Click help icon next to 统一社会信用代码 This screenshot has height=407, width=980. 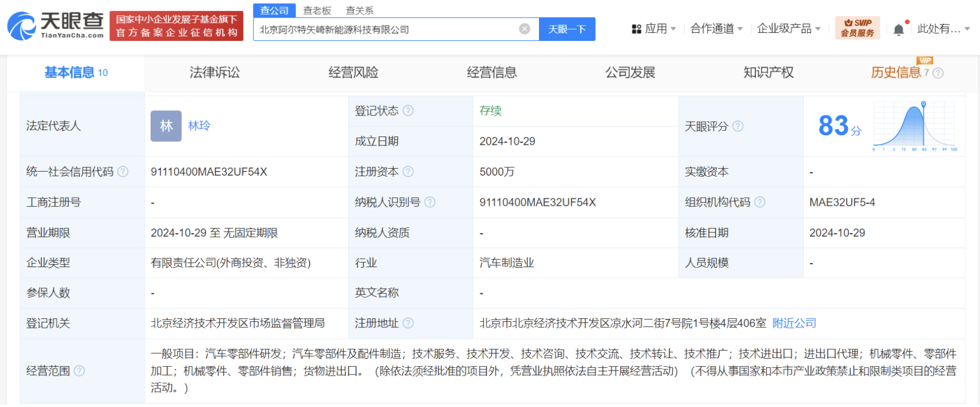pos(123,172)
